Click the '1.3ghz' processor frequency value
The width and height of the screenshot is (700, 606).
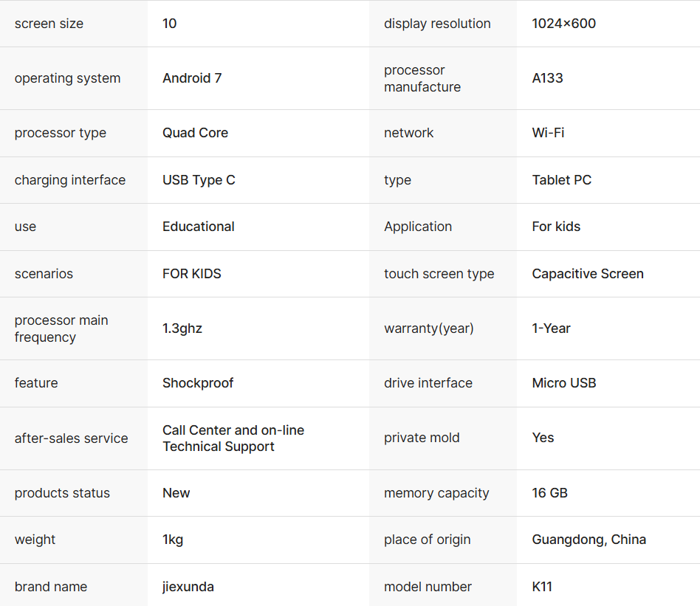coord(182,328)
